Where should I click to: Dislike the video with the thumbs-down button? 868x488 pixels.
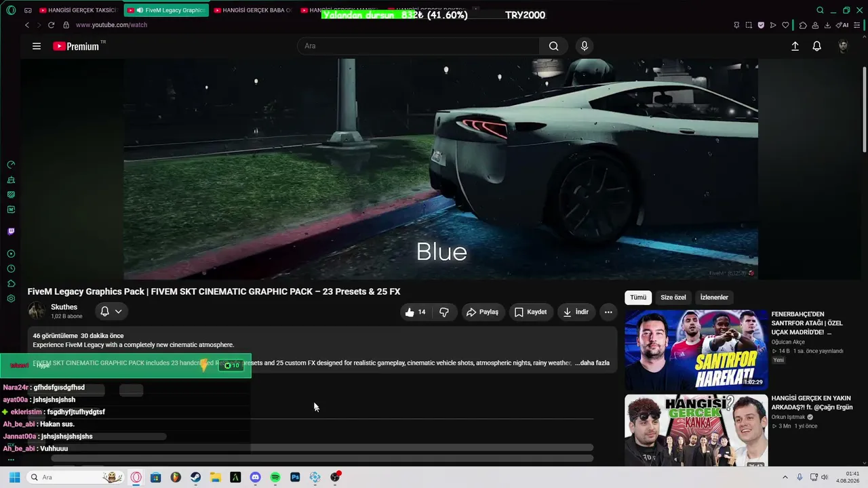(x=444, y=312)
